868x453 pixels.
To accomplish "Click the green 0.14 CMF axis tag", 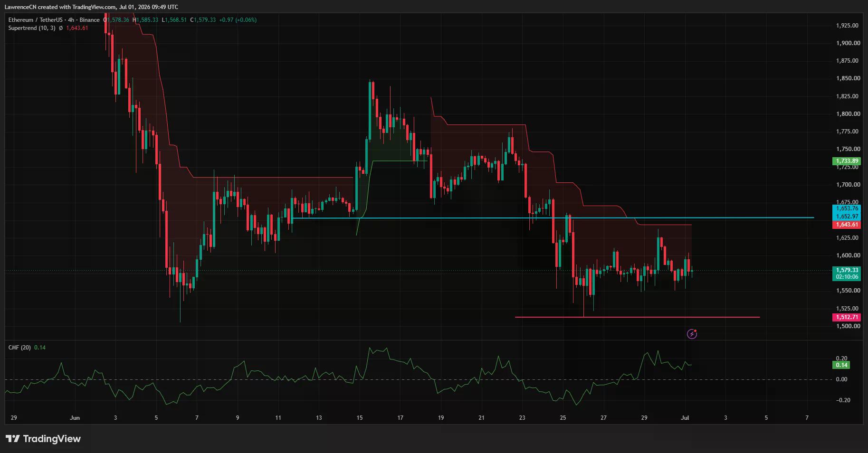I will (x=841, y=365).
